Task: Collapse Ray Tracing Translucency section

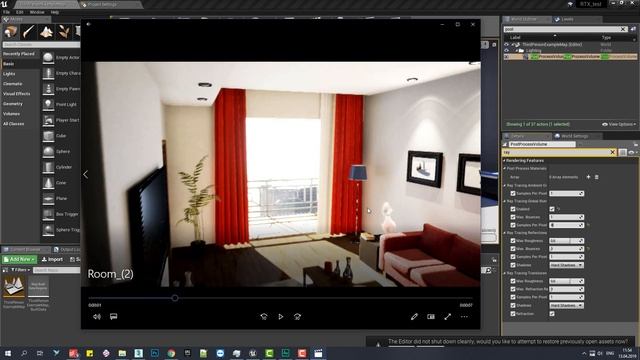Action: [x=505, y=273]
